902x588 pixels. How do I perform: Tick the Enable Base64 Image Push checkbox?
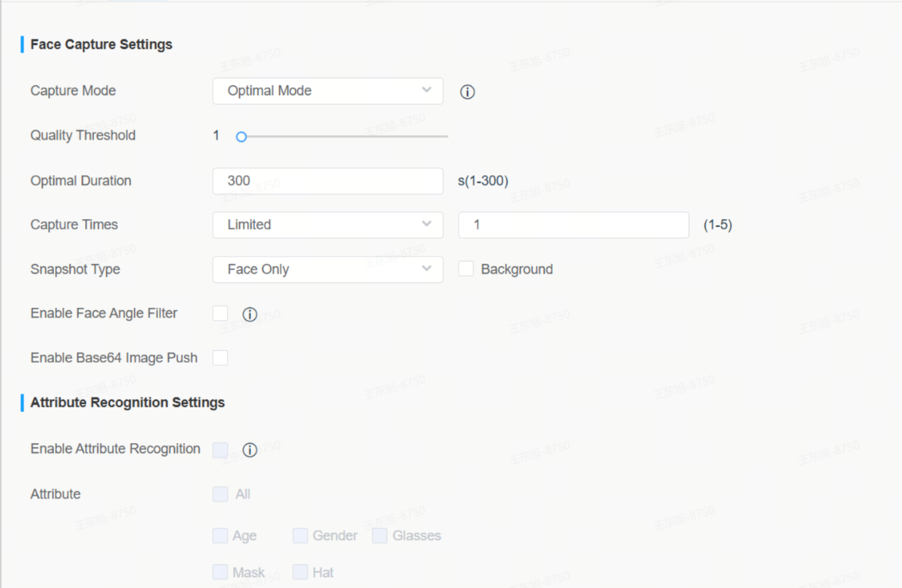tap(221, 358)
